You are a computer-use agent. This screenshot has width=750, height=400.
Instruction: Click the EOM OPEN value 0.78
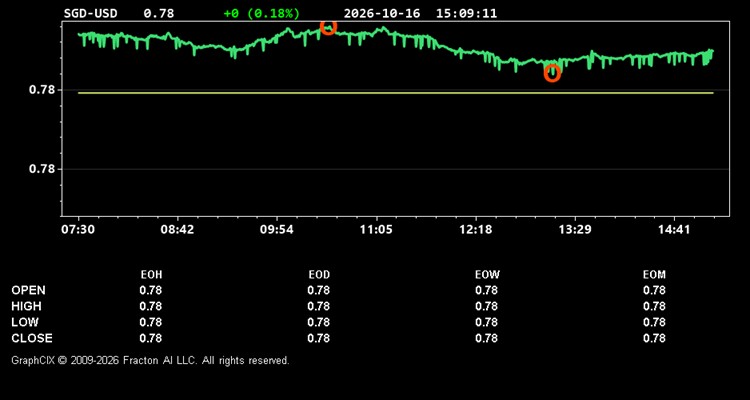click(654, 290)
